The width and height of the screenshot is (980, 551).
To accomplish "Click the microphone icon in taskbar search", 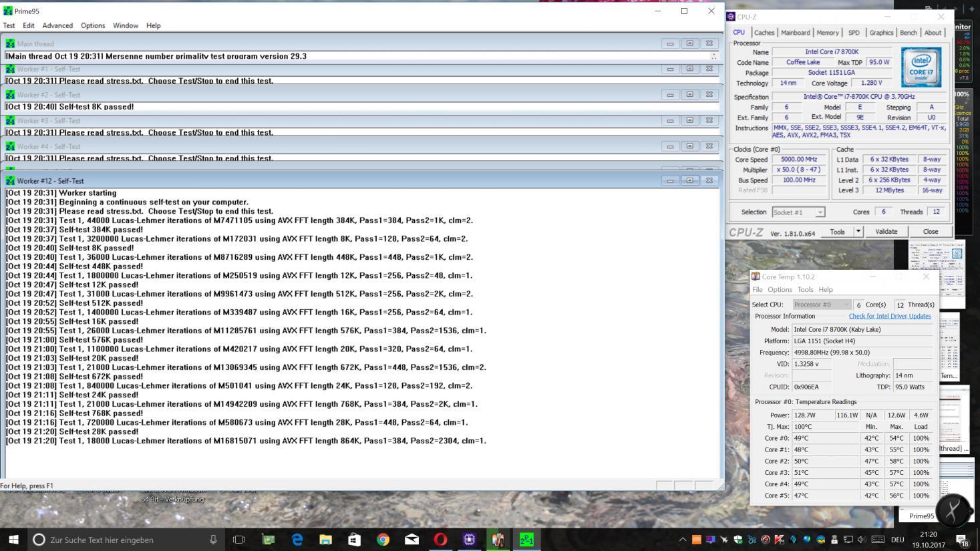I will point(213,540).
